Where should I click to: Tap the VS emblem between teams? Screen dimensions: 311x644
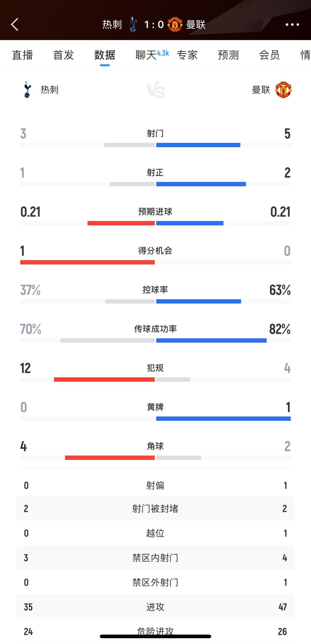coord(155,90)
